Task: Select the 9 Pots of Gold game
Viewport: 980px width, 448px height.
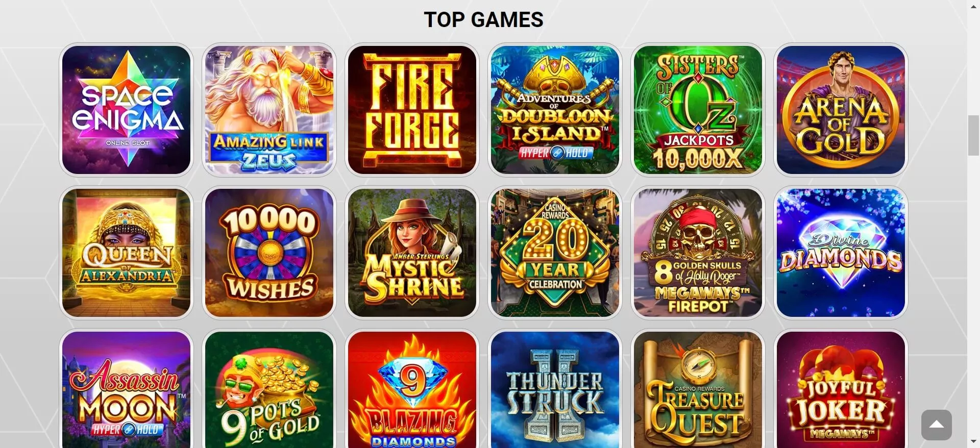Action: (269, 390)
